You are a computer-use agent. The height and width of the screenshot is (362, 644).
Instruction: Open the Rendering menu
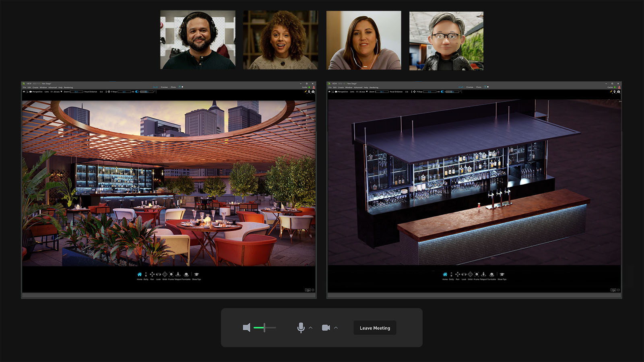click(68, 87)
